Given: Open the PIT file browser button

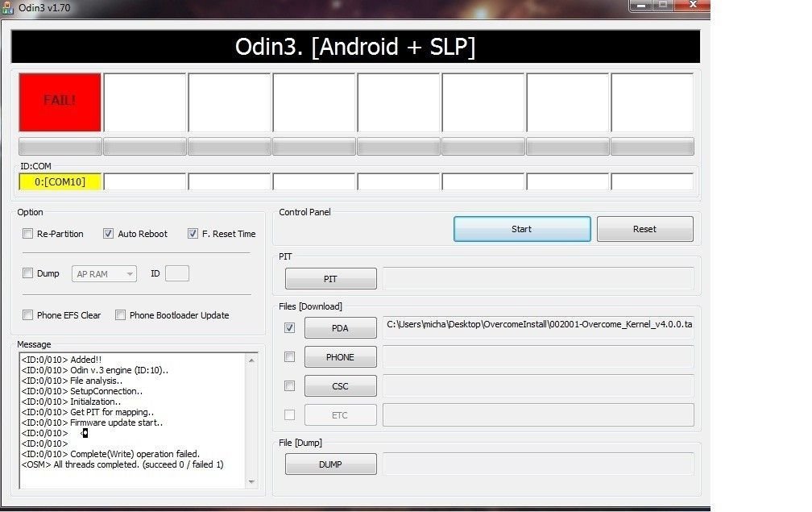Looking at the screenshot, I should pyautogui.click(x=330, y=279).
